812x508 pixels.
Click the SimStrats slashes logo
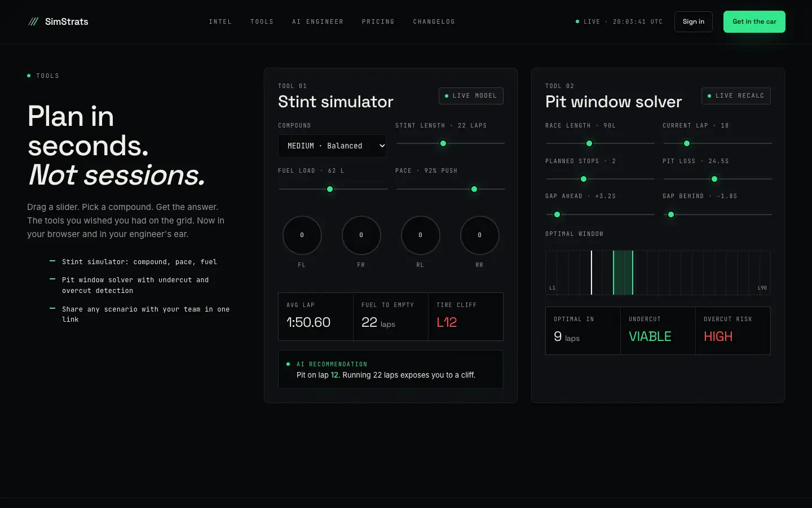coord(33,21)
